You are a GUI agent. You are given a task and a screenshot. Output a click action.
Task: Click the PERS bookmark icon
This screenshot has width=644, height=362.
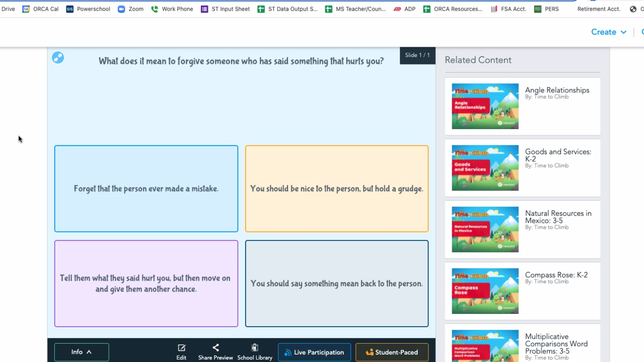(537, 9)
